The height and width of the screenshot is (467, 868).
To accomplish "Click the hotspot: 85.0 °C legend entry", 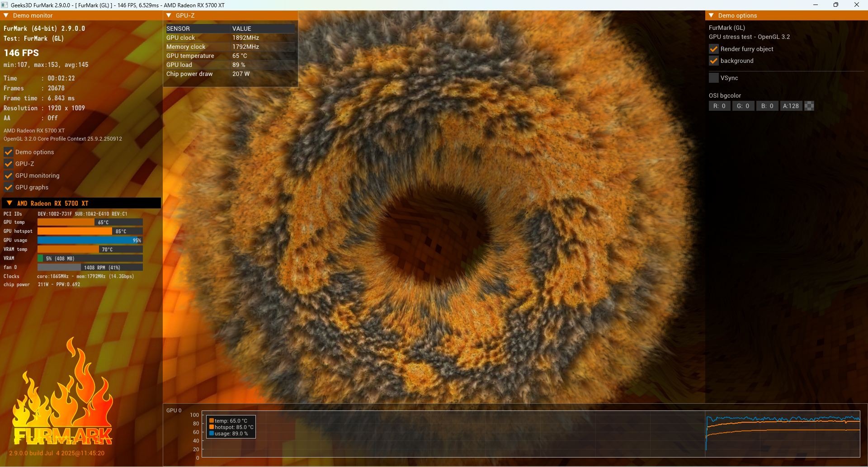I will [231, 427].
